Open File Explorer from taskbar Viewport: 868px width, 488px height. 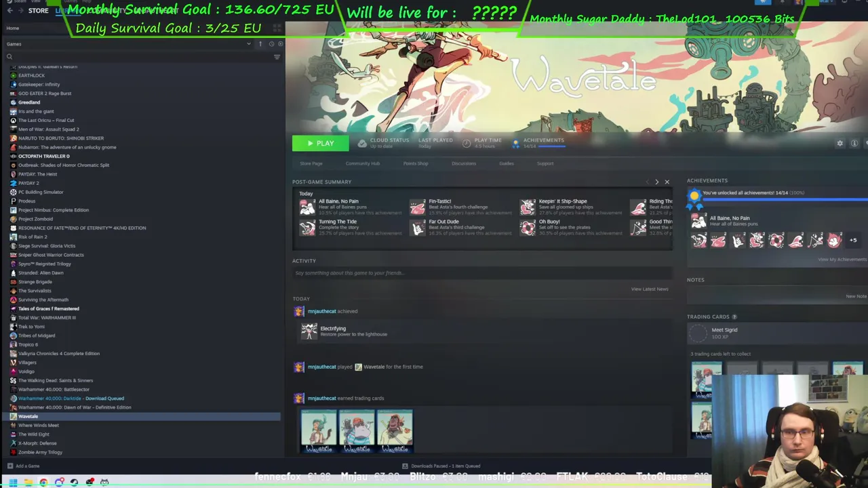[28, 482]
